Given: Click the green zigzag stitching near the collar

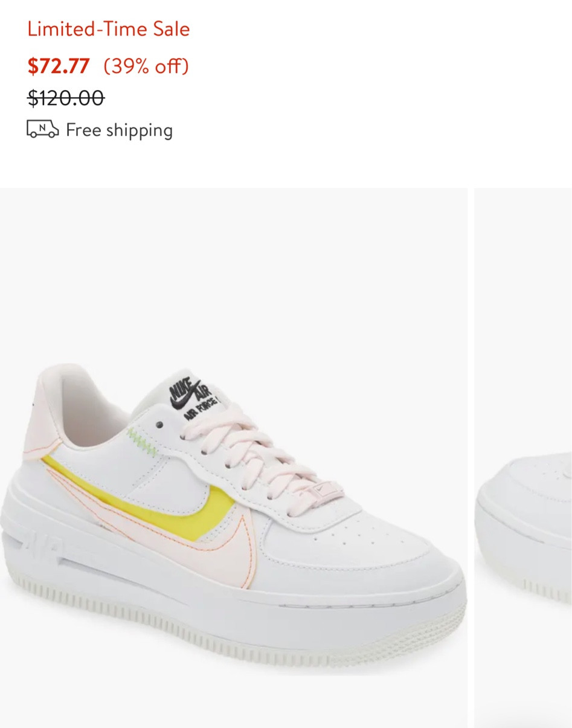Looking at the screenshot, I should [142, 442].
